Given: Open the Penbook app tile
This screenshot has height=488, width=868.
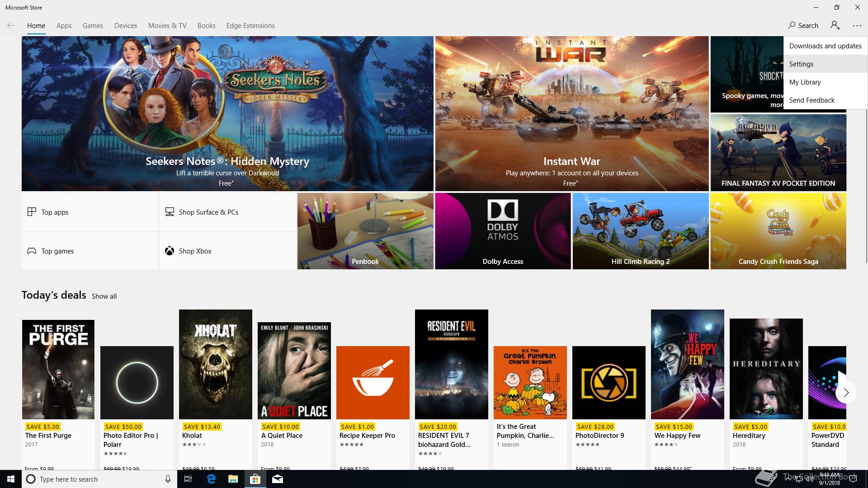Looking at the screenshot, I should (x=365, y=231).
